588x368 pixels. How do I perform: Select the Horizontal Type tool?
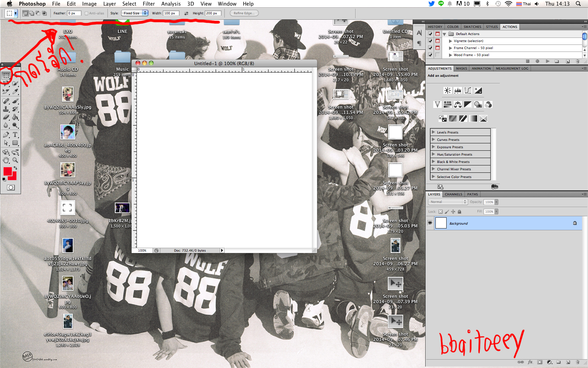pyautogui.click(x=15, y=135)
